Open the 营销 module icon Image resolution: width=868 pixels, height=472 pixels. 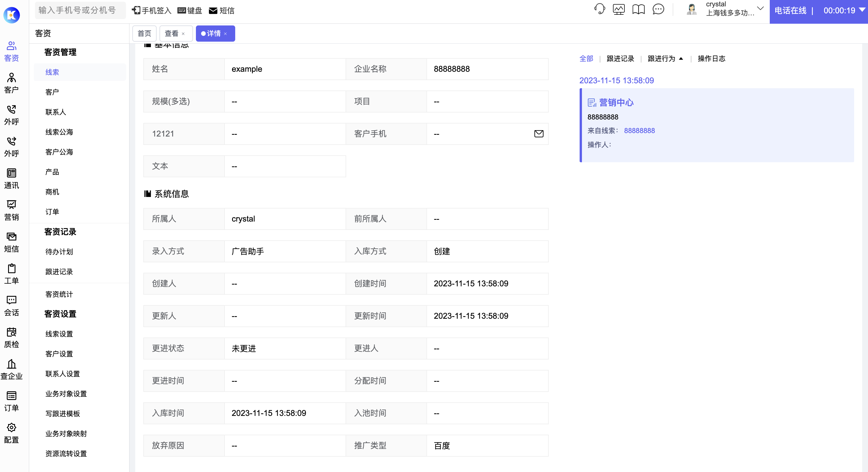coord(12,210)
